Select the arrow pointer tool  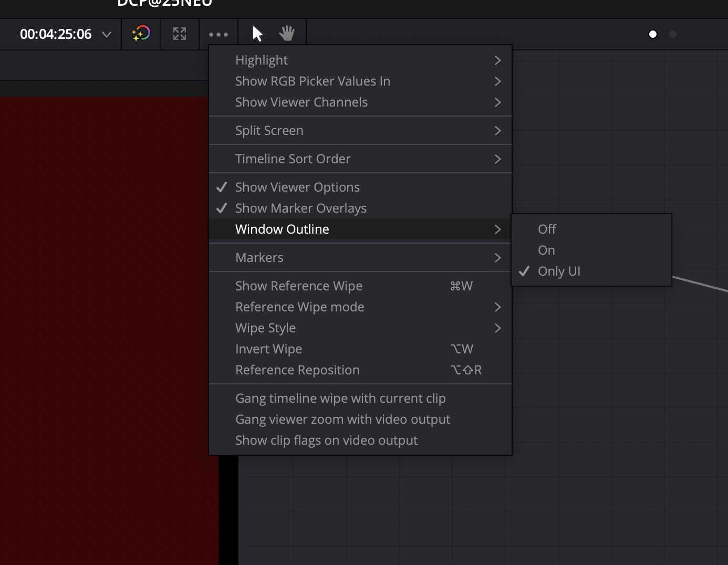tap(257, 34)
